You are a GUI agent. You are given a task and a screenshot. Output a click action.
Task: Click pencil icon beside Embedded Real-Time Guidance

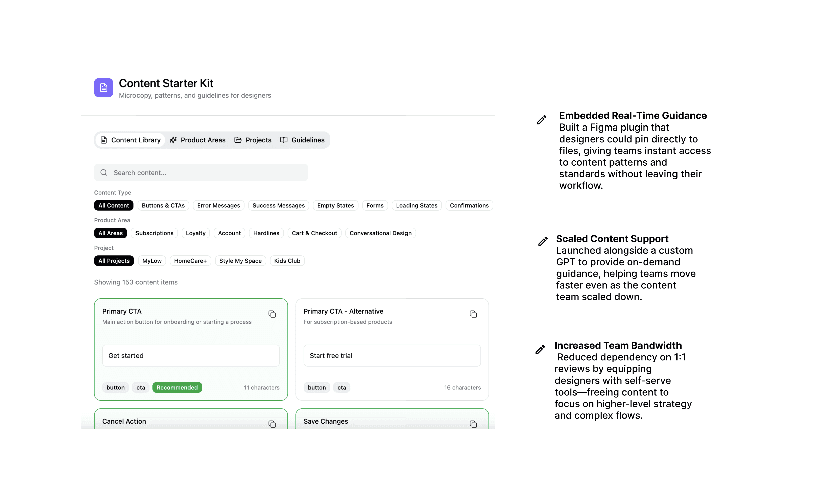[x=541, y=120]
